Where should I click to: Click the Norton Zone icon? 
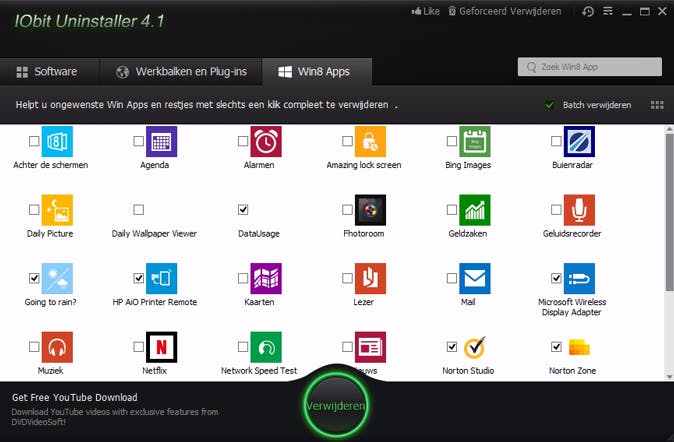[579, 347]
